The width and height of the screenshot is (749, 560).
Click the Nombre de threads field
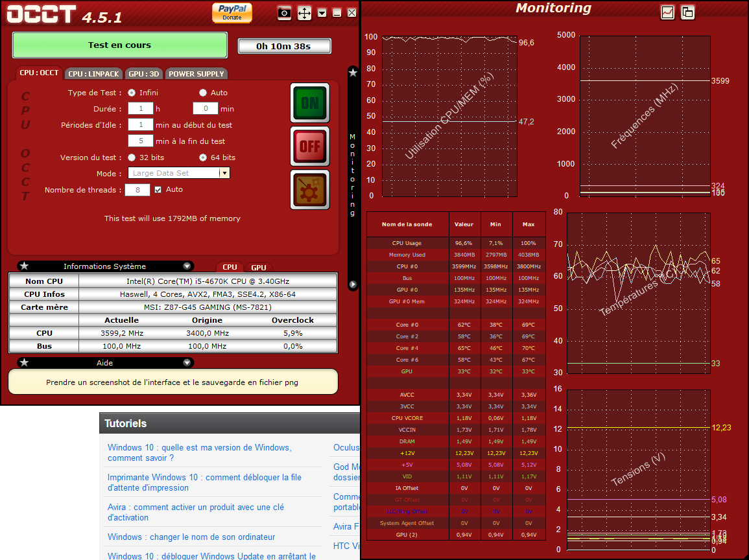137,190
